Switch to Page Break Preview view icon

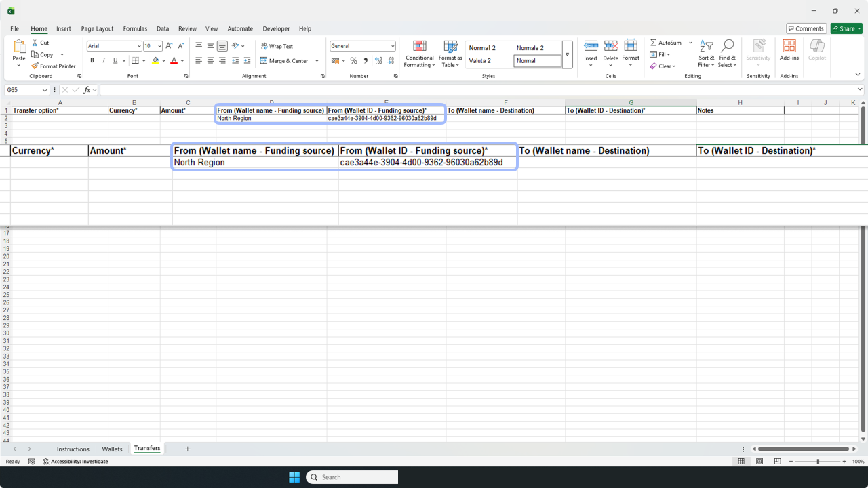[778, 462]
